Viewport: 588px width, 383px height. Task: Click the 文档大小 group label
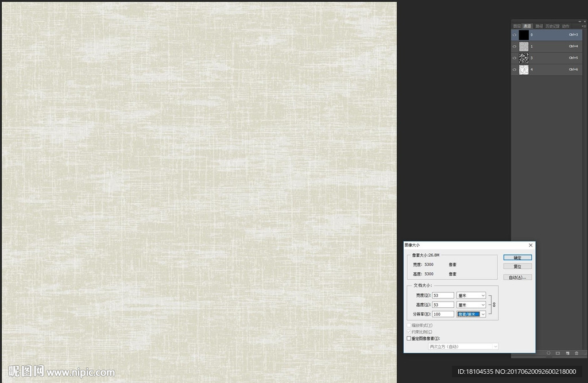tap(422, 285)
